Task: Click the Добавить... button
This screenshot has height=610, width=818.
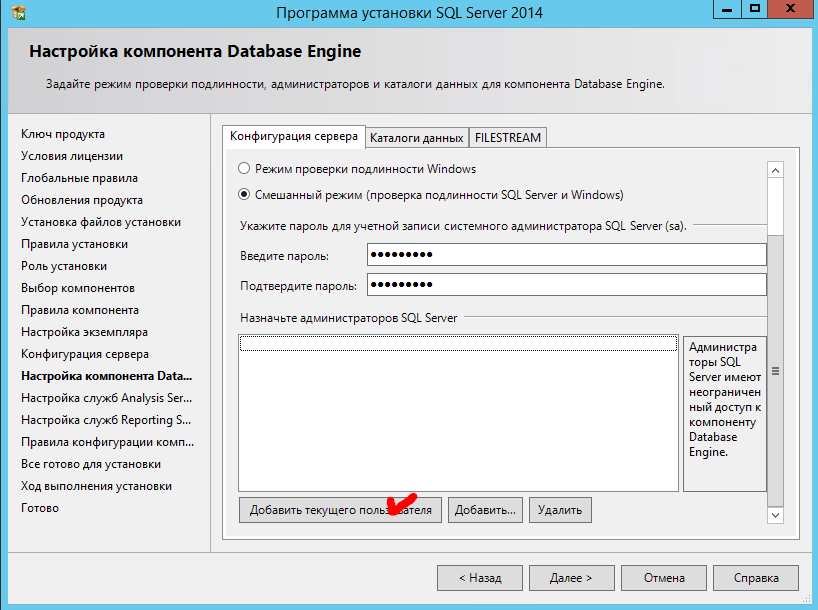Action: coord(484,509)
